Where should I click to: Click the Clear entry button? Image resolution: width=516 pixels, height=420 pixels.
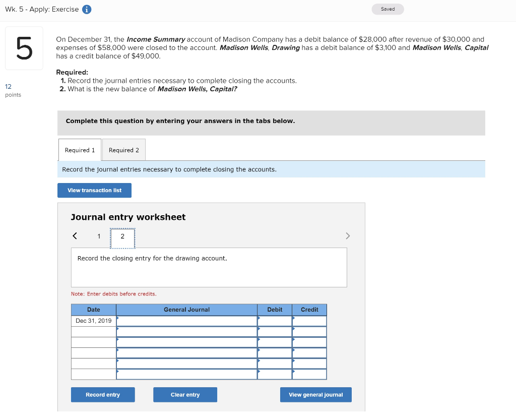click(184, 394)
